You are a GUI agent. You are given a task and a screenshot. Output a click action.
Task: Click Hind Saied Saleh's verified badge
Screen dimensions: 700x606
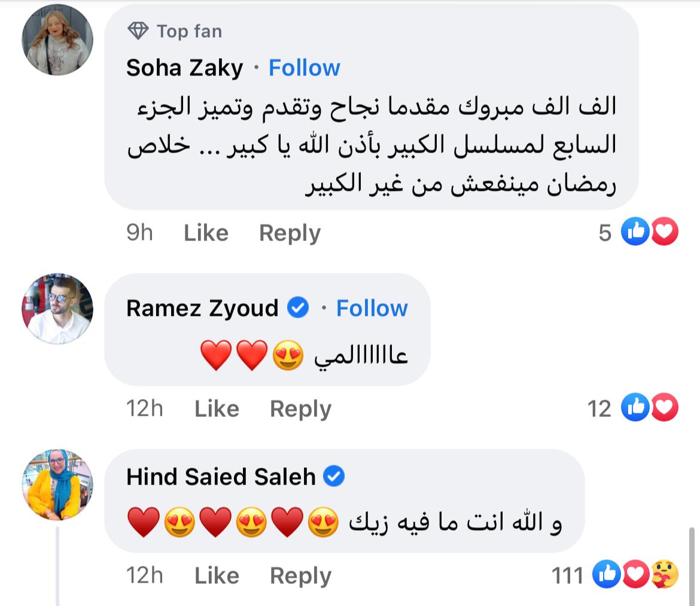coord(334,477)
